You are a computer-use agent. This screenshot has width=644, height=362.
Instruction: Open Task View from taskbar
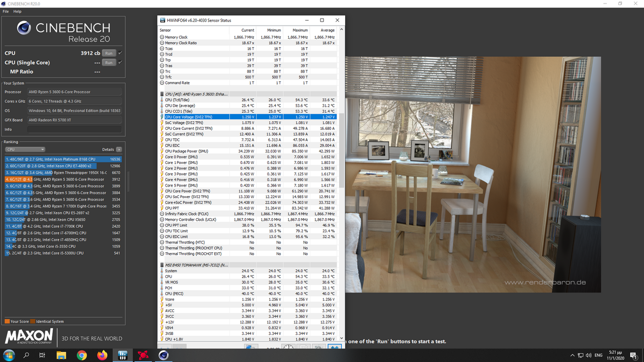[x=42, y=355]
